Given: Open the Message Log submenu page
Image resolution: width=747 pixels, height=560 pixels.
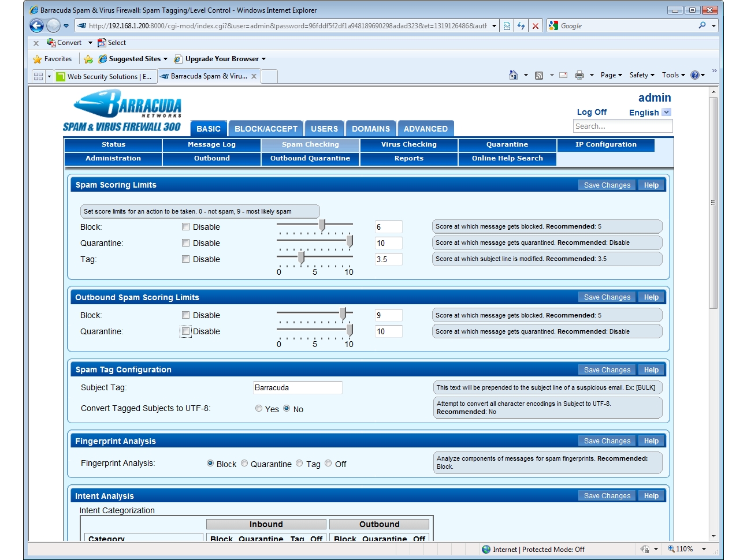Looking at the screenshot, I should click(211, 144).
